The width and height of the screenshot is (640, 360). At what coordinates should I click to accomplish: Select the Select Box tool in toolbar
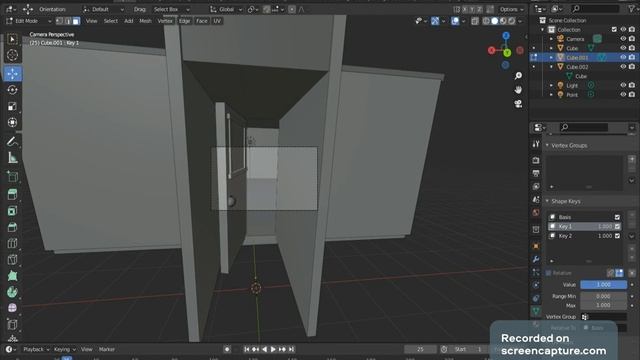tap(12, 39)
